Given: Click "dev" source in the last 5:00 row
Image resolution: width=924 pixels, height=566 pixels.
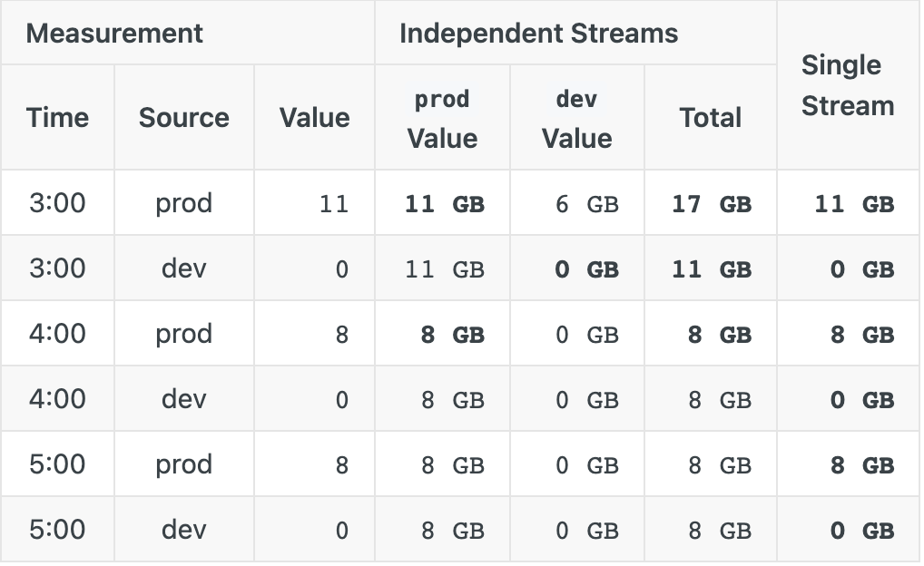Looking at the screenshot, I should [x=183, y=530].
